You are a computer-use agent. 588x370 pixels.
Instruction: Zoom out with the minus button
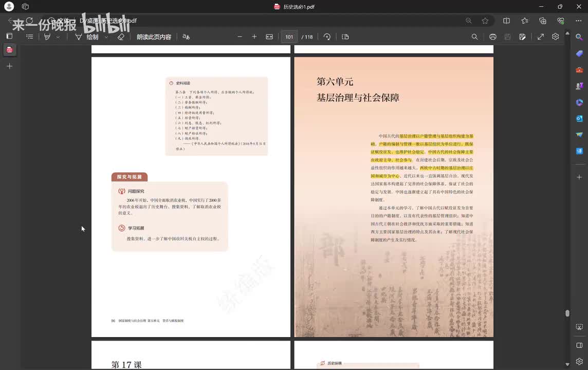point(240,36)
